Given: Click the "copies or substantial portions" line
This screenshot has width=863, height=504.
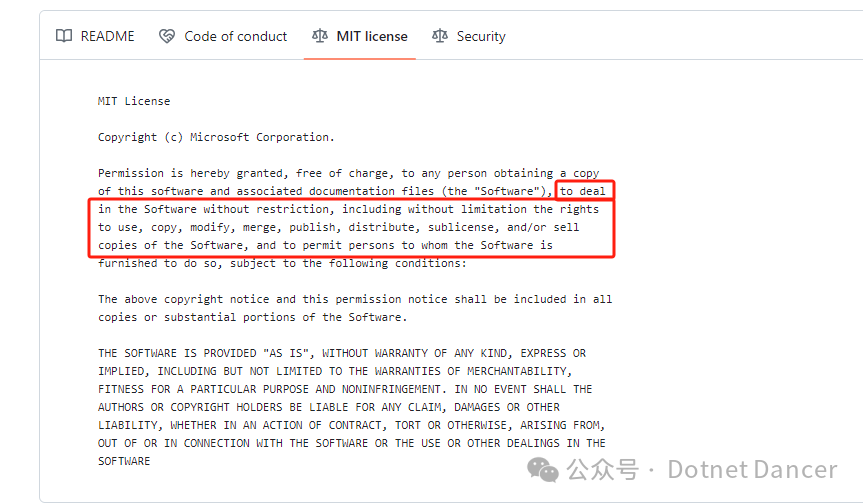Looking at the screenshot, I should point(253,317).
